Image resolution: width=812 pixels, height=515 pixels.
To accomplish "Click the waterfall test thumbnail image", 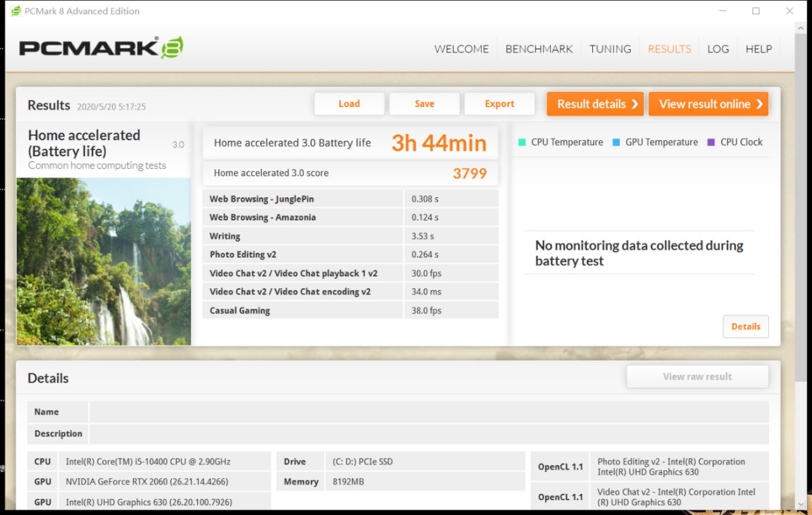I will pos(104,261).
